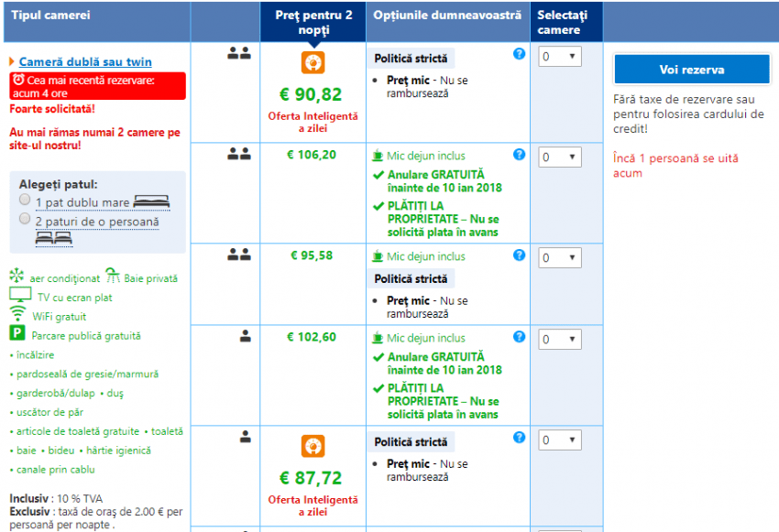
Task: Click the two-person occupancy icon for € 106,20
Action: 239,155
